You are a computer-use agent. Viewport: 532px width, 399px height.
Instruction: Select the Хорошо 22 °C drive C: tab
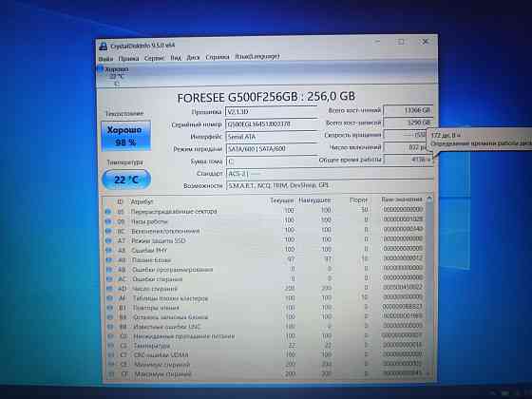114,76
